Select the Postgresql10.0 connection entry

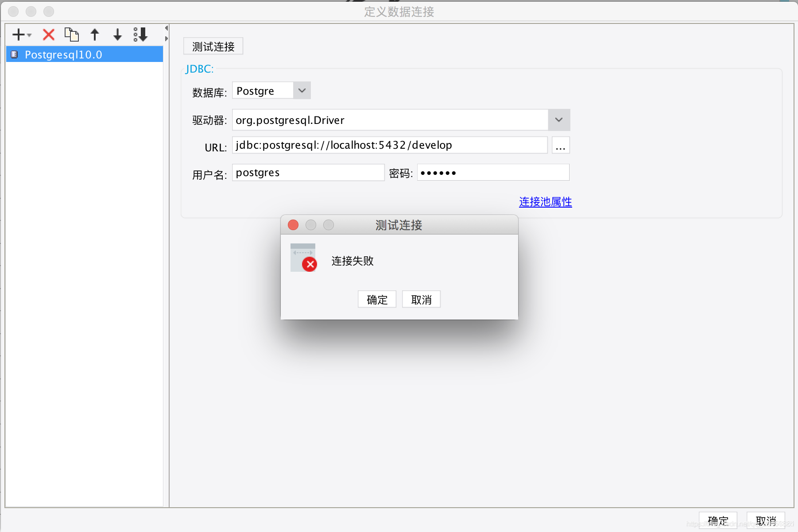pyautogui.click(x=63, y=54)
